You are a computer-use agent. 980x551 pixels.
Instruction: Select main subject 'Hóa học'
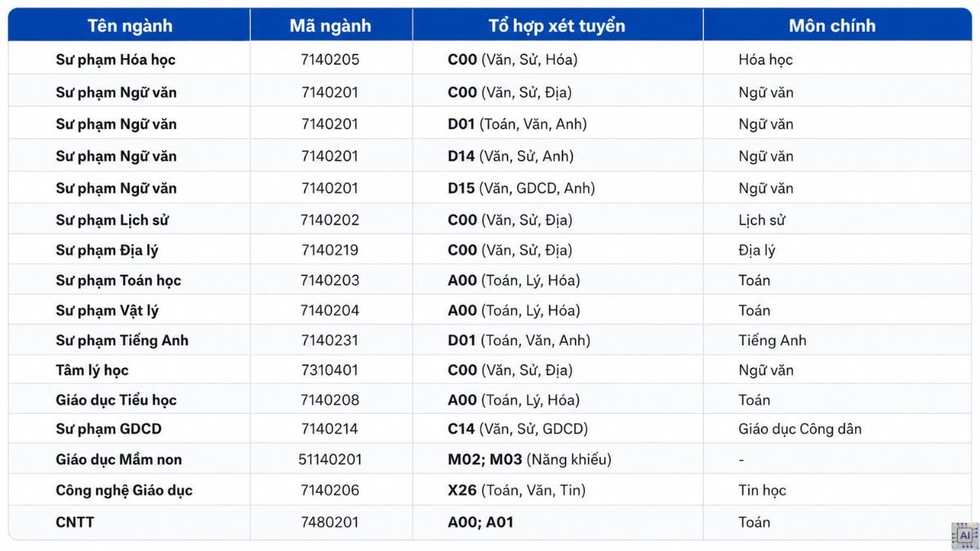[765, 60]
